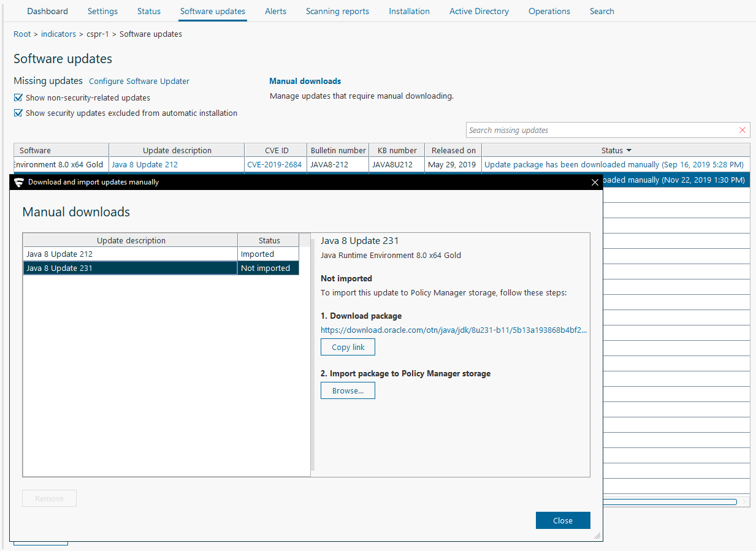Click the dialog's Status column header
The width and height of the screenshot is (756, 551).
pos(269,240)
